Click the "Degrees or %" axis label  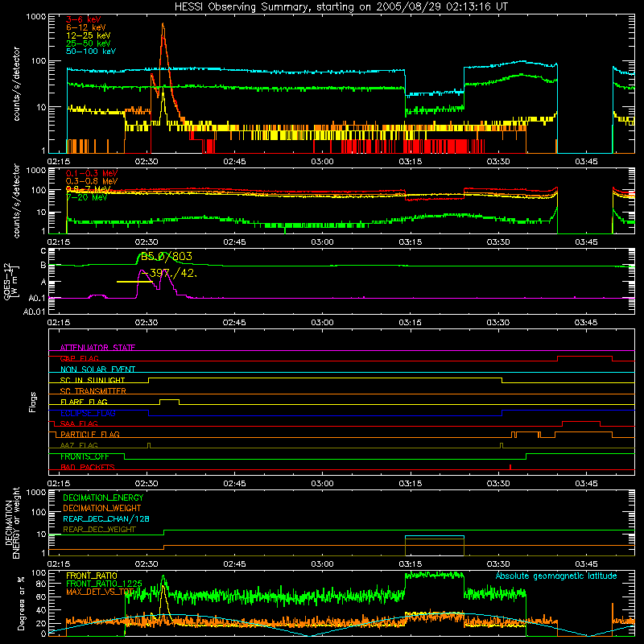[21, 603]
